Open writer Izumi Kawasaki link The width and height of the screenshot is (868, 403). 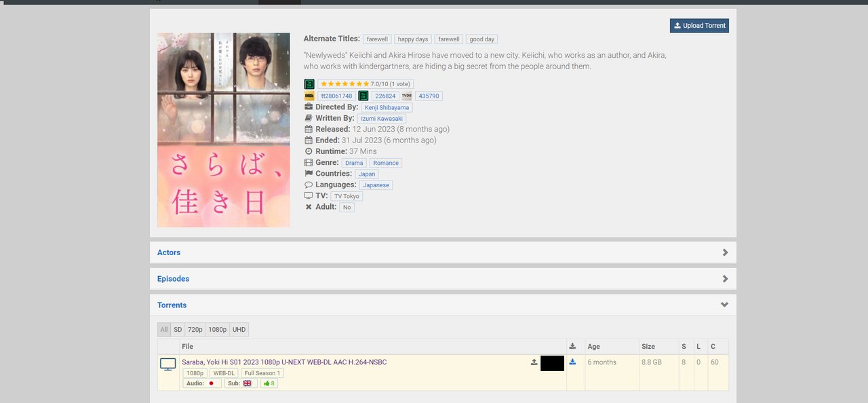click(x=382, y=119)
